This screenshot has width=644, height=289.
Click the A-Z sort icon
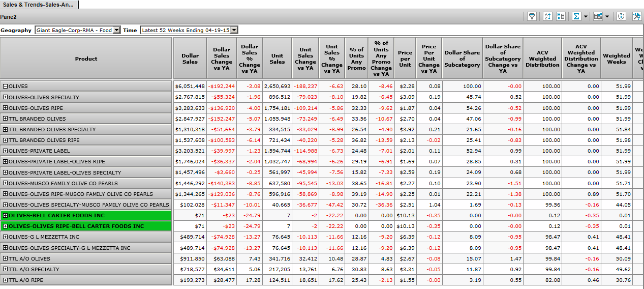(547, 16)
